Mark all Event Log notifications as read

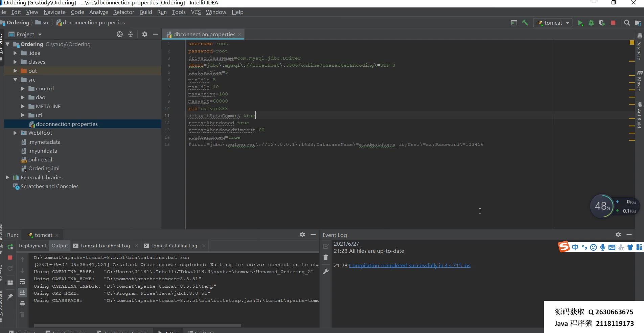(x=326, y=246)
